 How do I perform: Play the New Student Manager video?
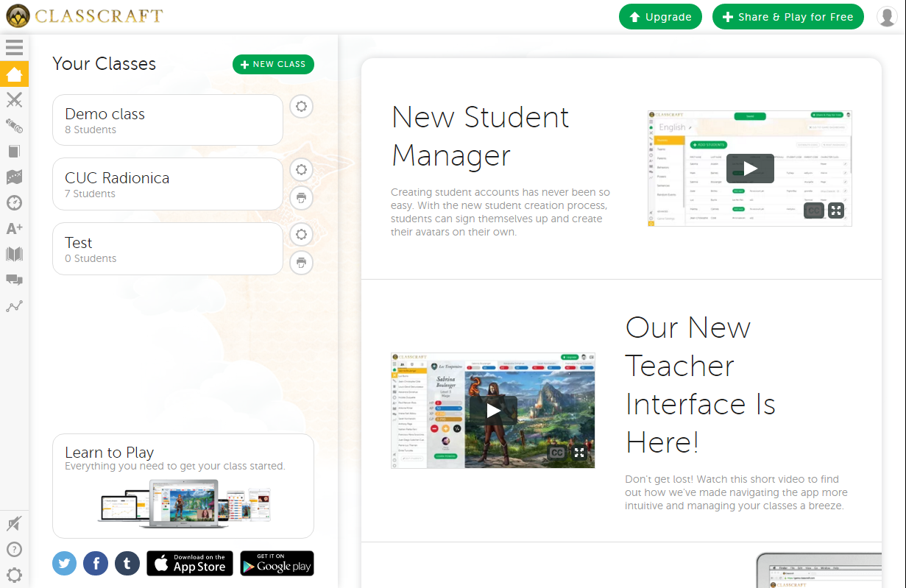(749, 169)
